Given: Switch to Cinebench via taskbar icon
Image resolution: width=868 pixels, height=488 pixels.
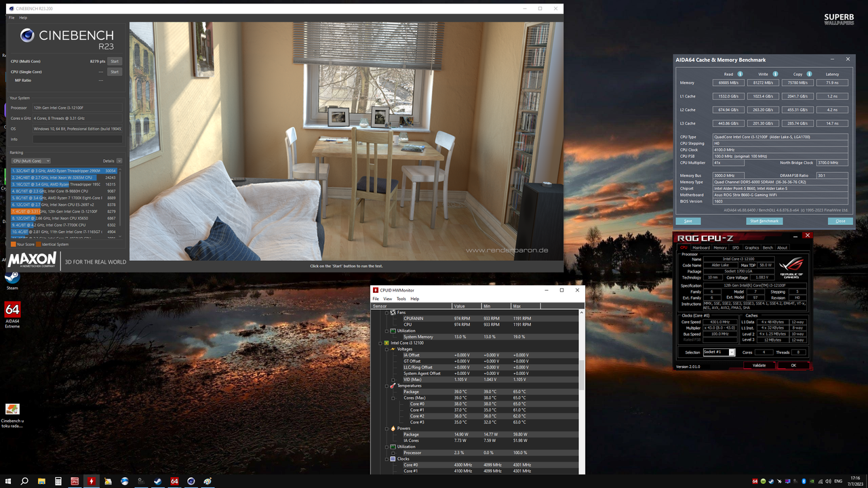Looking at the screenshot, I should pyautogui.click(x=191, y=481).
